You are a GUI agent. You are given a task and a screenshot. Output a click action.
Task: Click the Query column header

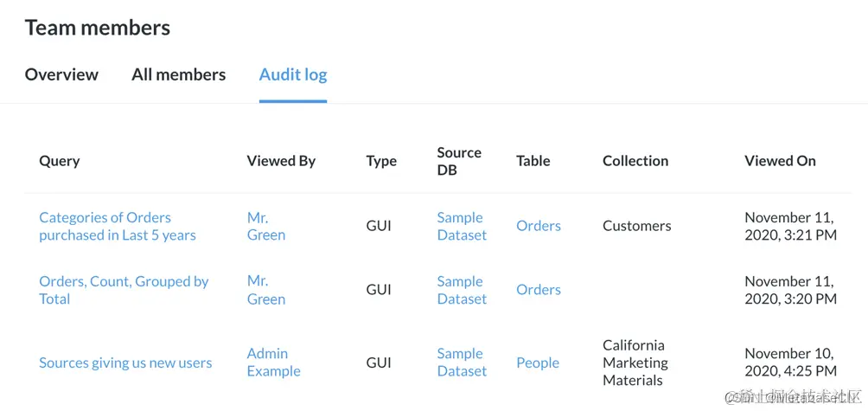(60, 161)
